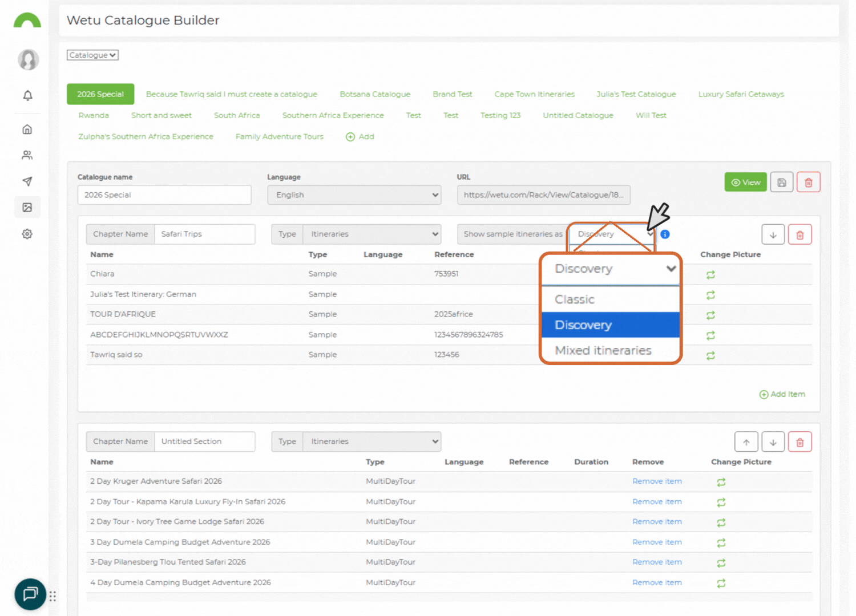Screen dimensions: 856x616
Task: Open the notifications bell
Action: tap(27, 95)
